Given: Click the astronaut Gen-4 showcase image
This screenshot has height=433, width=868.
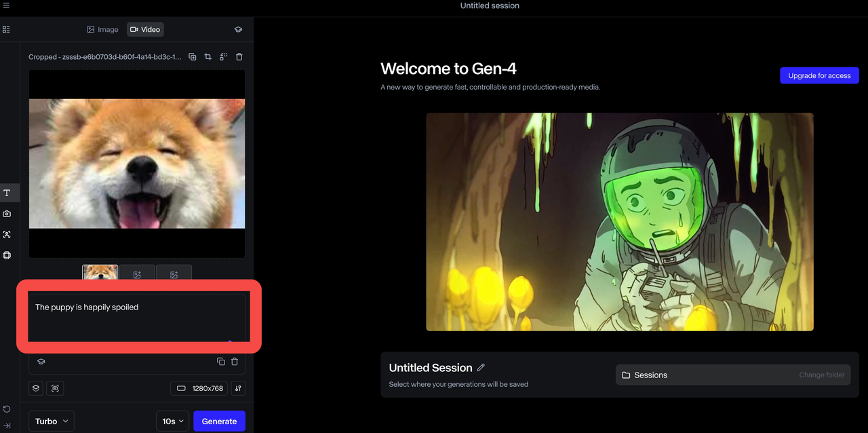Looking at the screenshot, I should (x=620, y=222).
